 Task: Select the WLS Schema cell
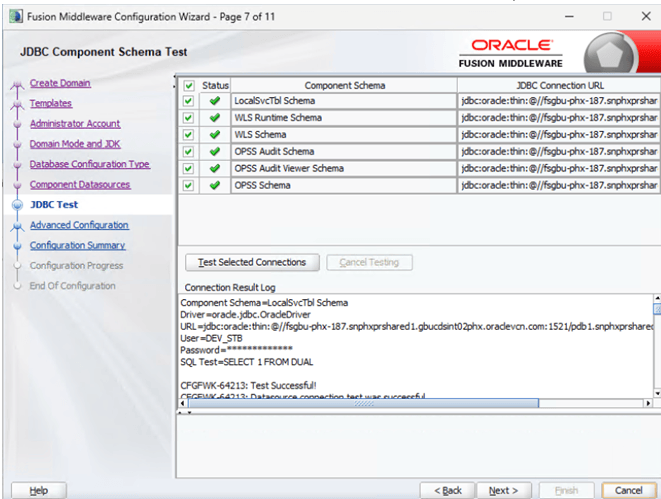(344, 134)
